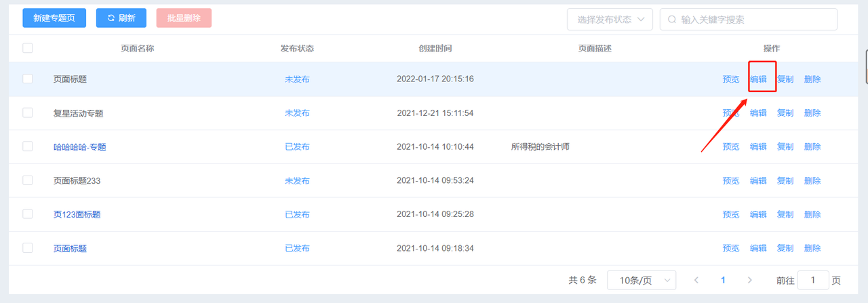Click the next page arrow
The width and height of the screenshot is (868, 303).
[x=749, y=280]
